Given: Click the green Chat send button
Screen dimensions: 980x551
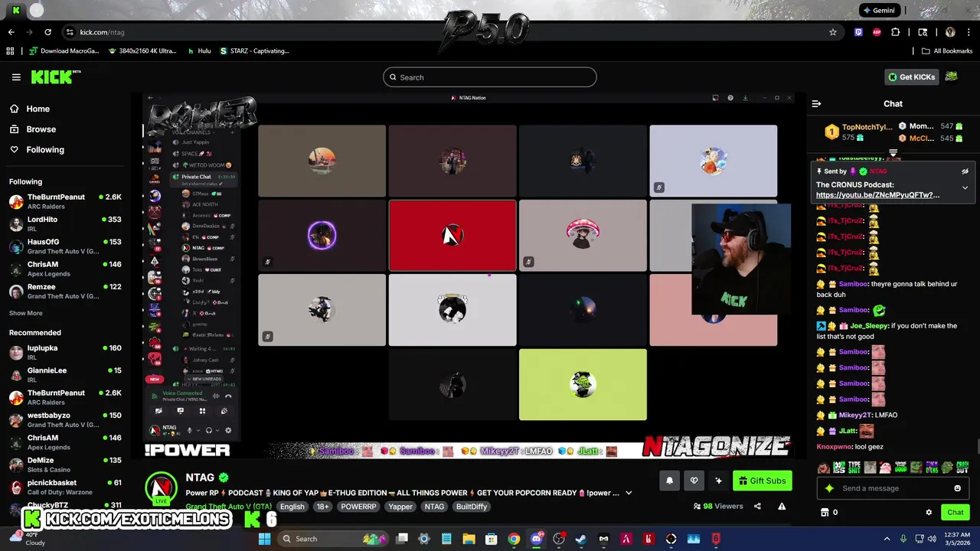Looking at the screenshot, I should coord(955,512).
